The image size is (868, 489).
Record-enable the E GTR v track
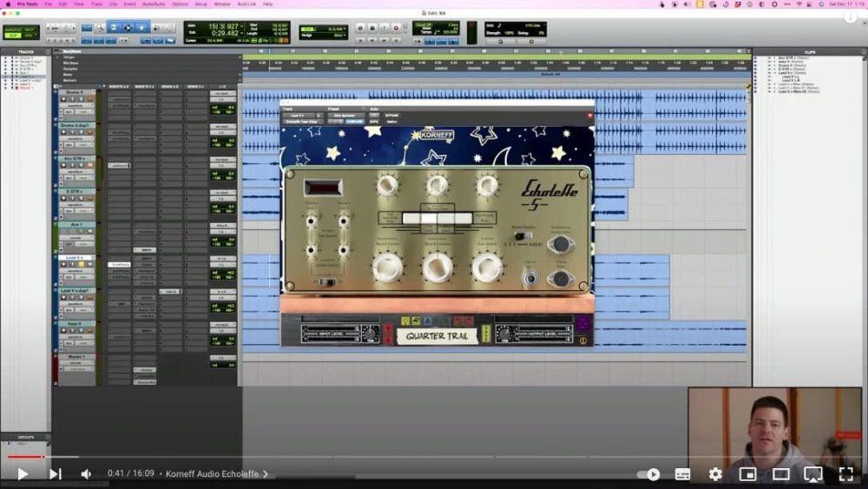tap(63, 198)
